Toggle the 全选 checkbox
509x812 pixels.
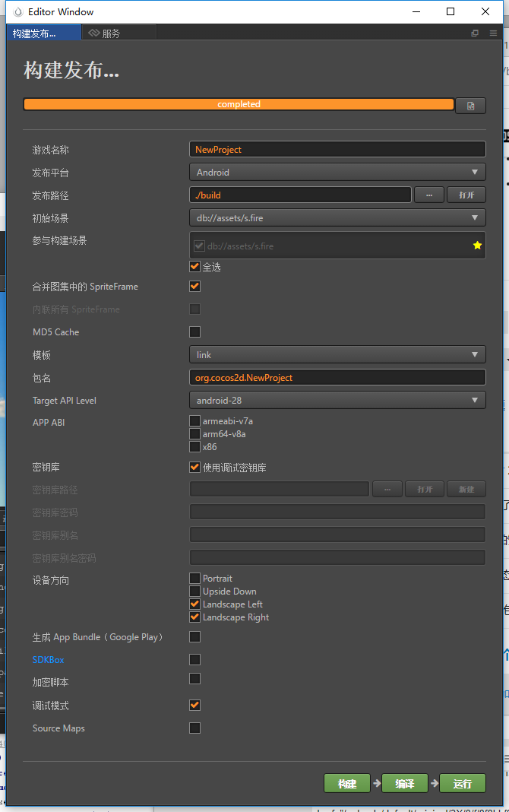click(194, 266)
